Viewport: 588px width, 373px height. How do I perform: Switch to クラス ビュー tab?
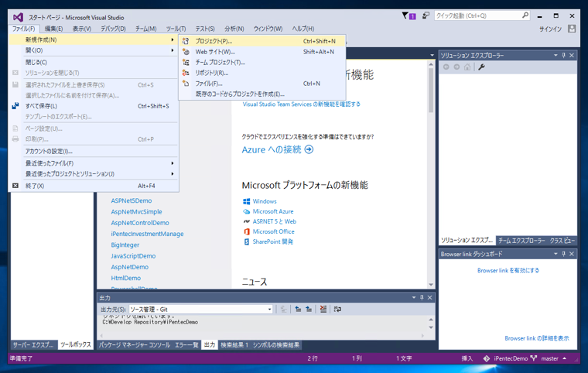pos(562,241)
